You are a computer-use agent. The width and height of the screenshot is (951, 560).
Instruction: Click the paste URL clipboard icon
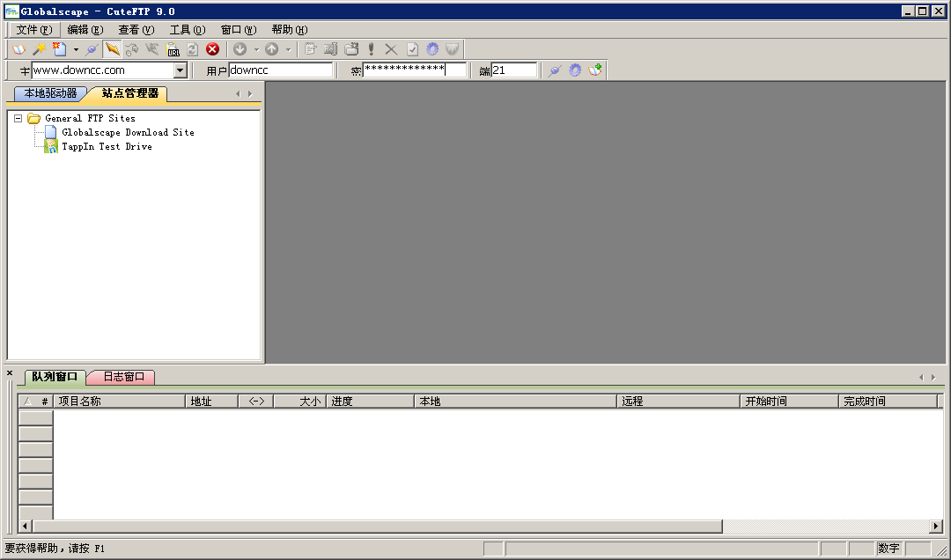(173, 49)
